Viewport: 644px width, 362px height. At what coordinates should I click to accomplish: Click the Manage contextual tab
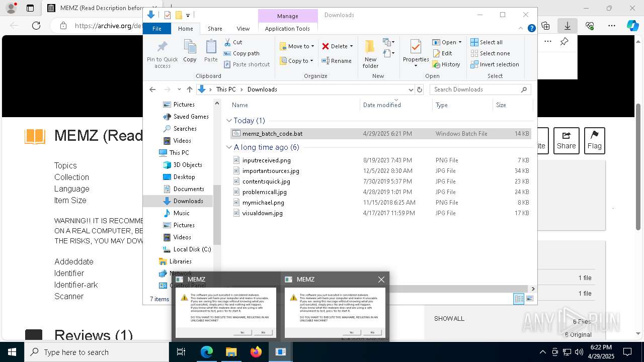point(288,16)
